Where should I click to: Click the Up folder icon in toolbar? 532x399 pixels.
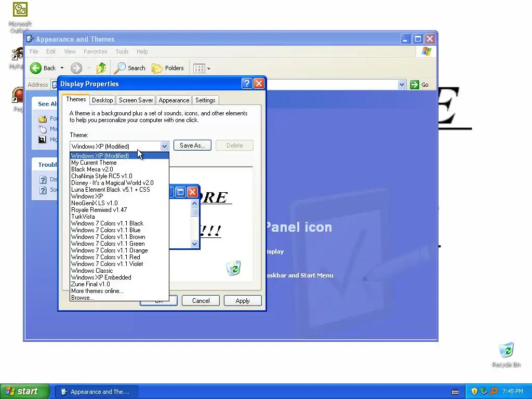pyautogui.click(x=101, y=68)
